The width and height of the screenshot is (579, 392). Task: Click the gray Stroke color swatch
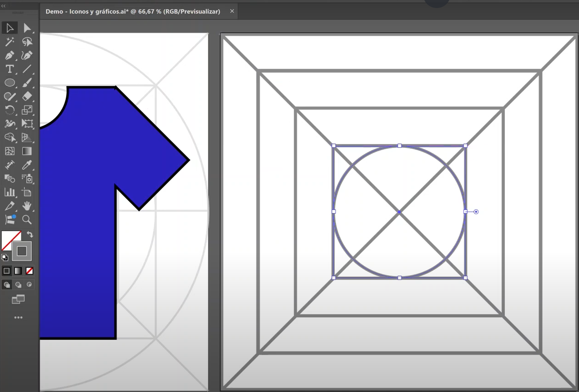(22, 251)
